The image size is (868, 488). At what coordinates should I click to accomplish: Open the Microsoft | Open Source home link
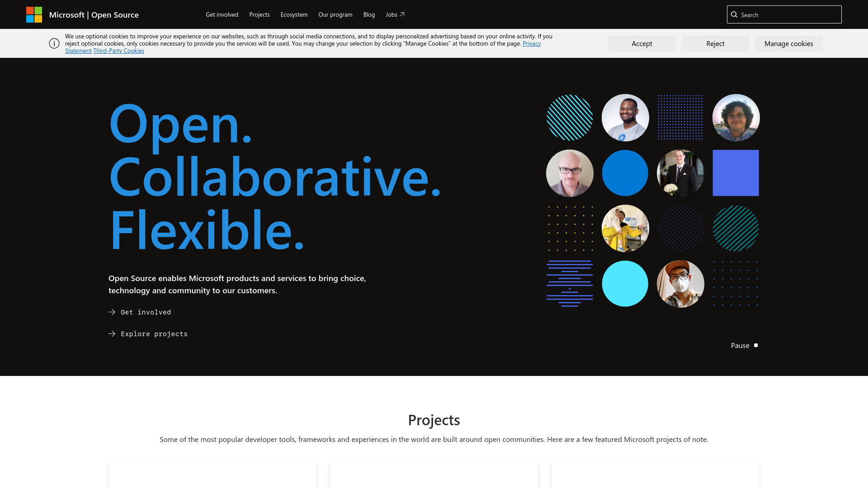click(94, 14)
